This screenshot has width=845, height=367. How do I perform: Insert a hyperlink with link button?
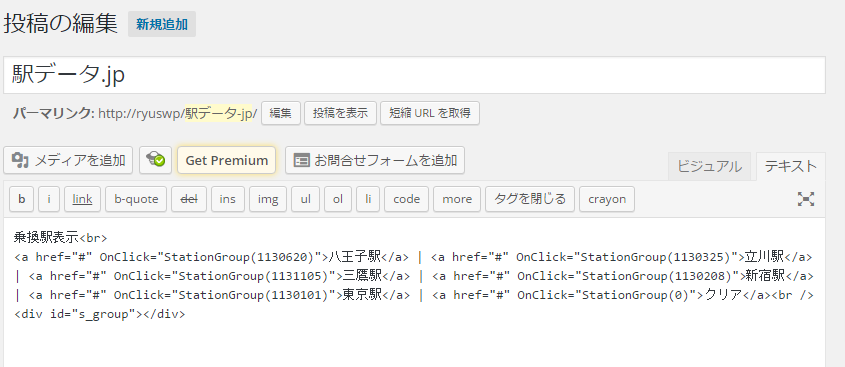coord(82,199)
